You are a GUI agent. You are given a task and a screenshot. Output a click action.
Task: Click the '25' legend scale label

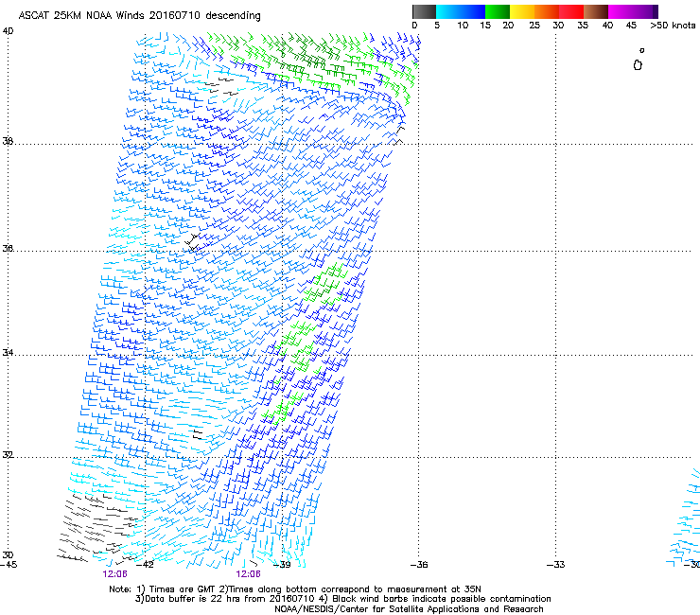(x=534, y=26)
